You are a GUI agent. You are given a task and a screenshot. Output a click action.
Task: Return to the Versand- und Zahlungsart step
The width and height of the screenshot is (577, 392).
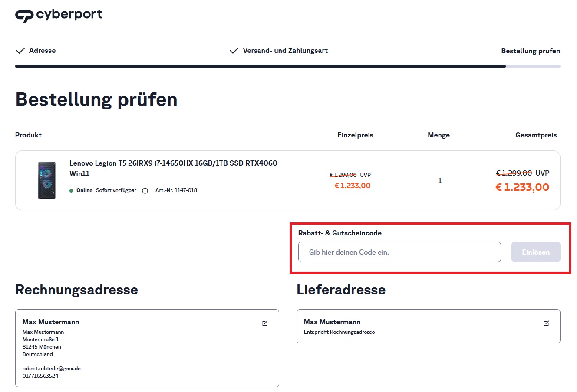click(x=285, y=51)
